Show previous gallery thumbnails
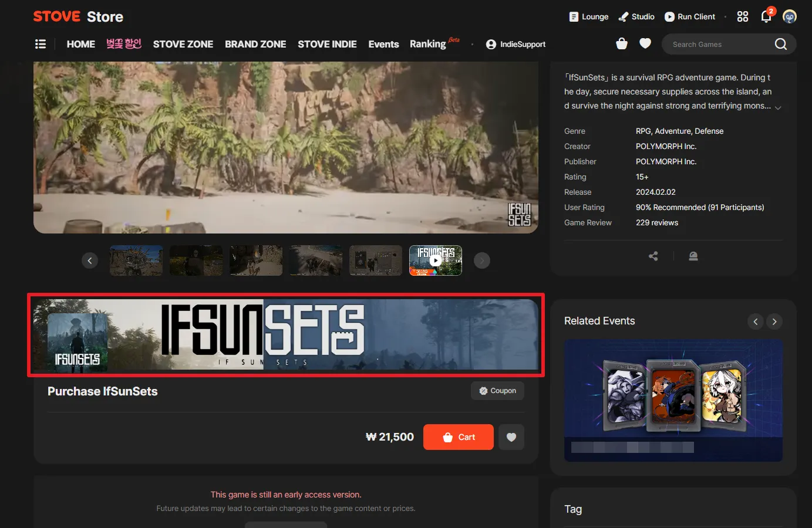 (x=90, y=260)
